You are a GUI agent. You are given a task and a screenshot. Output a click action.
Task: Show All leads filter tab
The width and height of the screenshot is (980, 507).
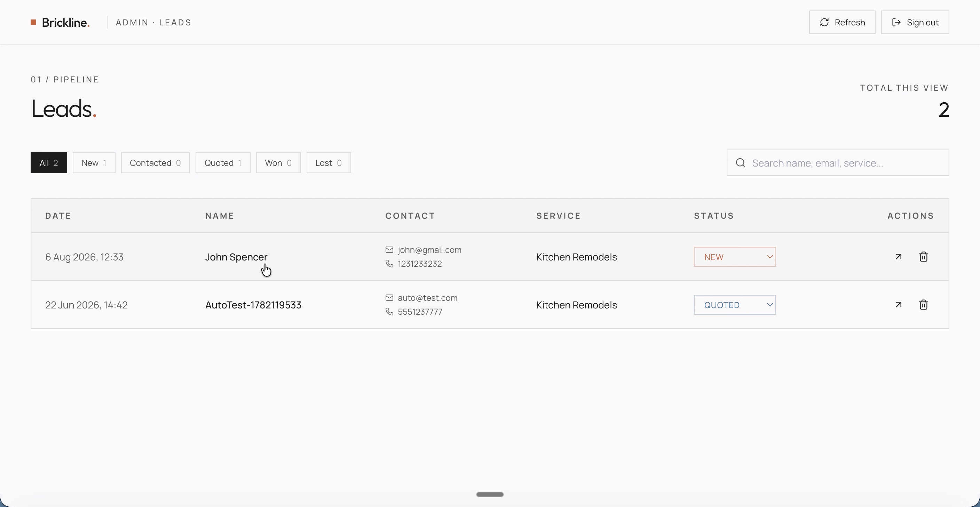coord(49,163)
